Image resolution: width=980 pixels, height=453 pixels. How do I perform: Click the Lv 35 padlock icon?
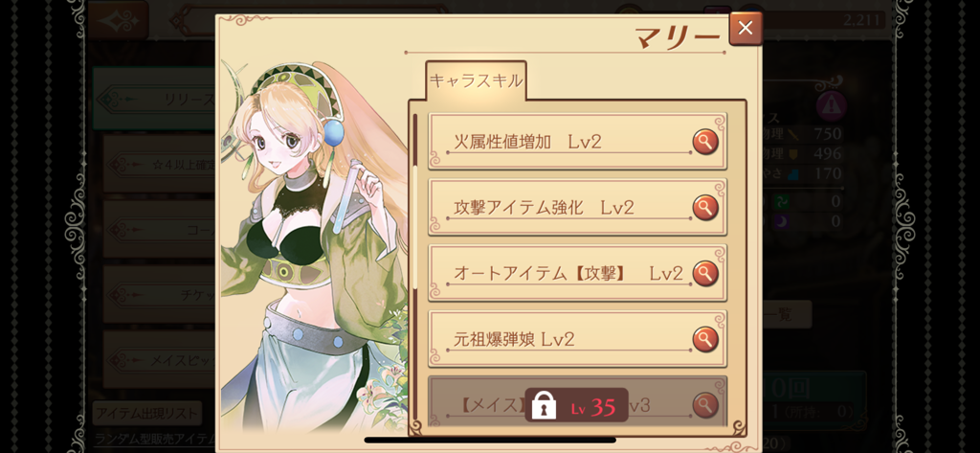[544, 405]
